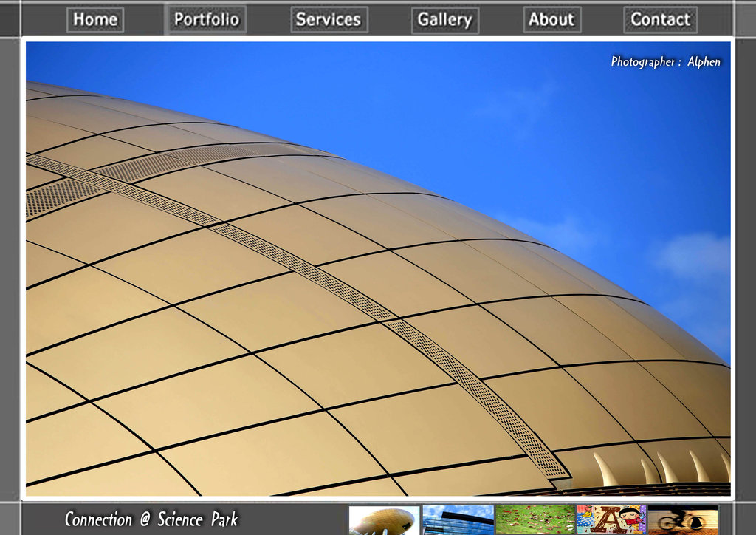This screenshot has height=535, width=756.
Task: Click the main Science Park dome photo
Action: click(x=378, y=269)
